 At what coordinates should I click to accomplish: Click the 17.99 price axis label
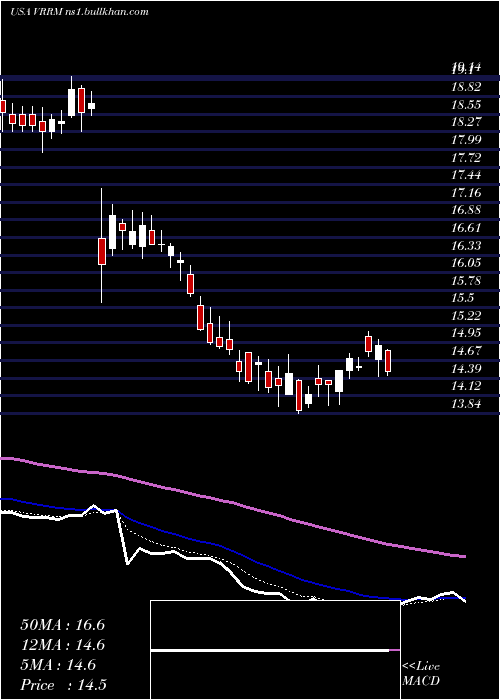click(x=467, y=140)
